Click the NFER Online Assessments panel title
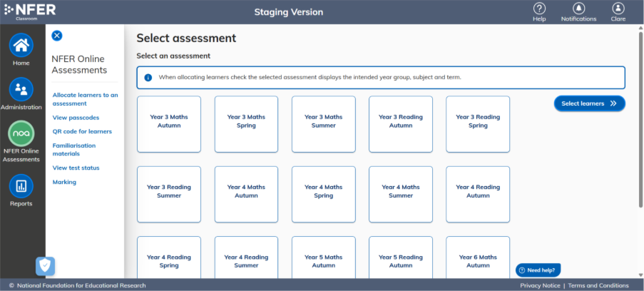This screenshot has height=291, width=644. coord(79,64)
